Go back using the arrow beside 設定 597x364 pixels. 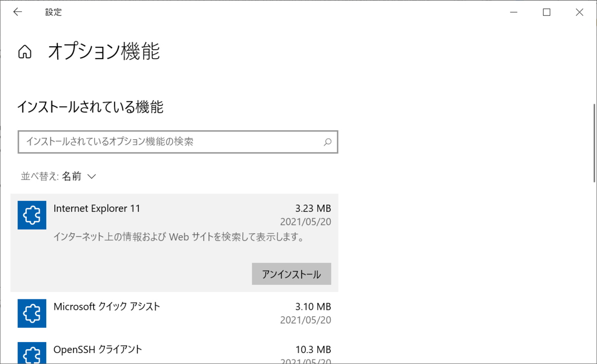pos(17,12)
